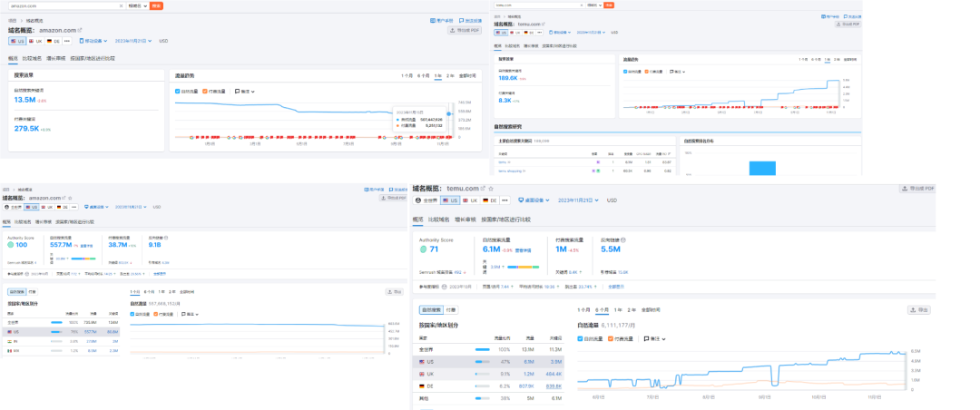Click 导出成 PDF in top amazon.com panel
Viewport: 980px width, 410px height.
[x=465, y=30]
